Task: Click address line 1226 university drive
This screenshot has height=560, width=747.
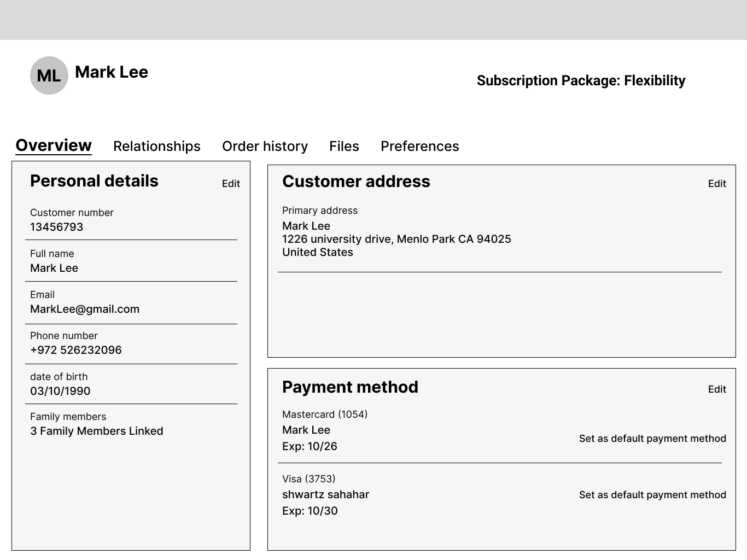Action: click(396, 239)
